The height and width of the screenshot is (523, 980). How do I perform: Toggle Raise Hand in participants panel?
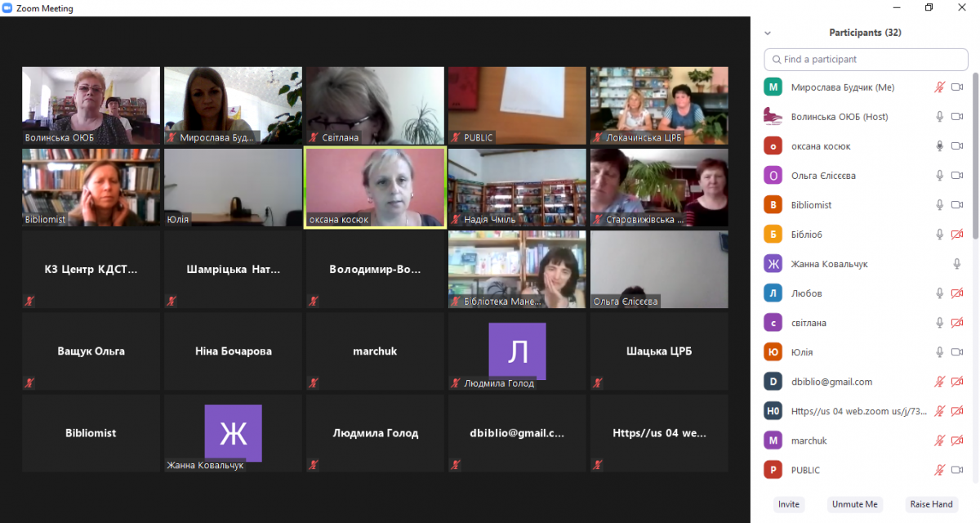(x=931, y=504)
